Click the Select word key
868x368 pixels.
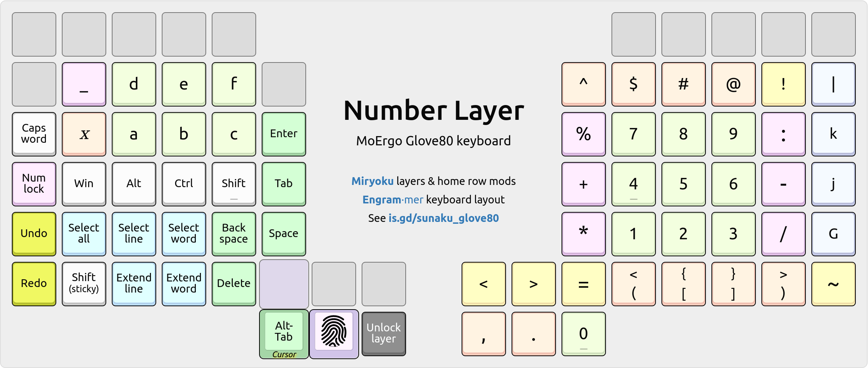184,234
